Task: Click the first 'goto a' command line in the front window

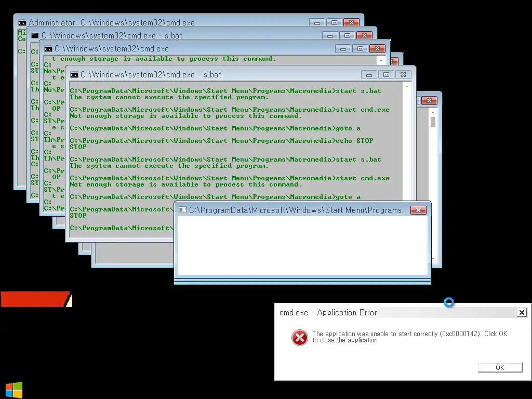Action: [x=215, y=128]
